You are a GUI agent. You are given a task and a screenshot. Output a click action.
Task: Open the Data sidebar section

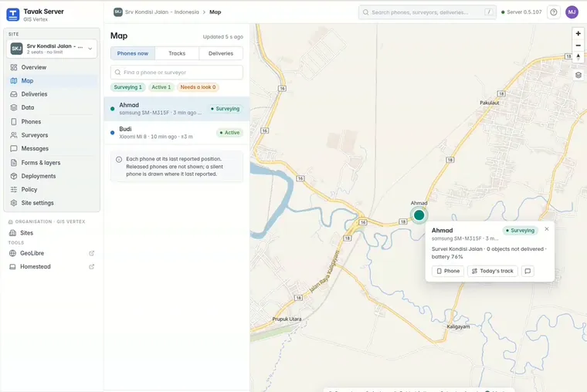[52, 107]
